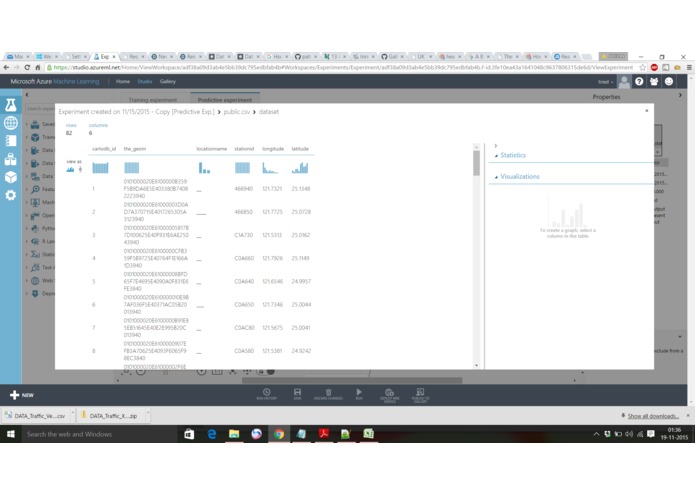The width and height of the screenshot is (695, 494).
Task: Click the Run play icon
Action: coord(359,393)
